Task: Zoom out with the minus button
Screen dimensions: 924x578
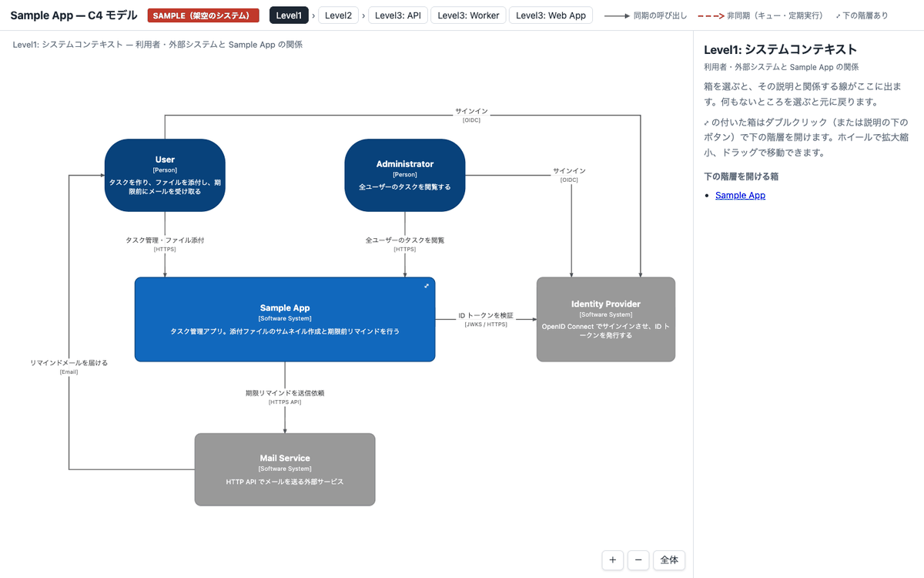Action: pos(638,560)
